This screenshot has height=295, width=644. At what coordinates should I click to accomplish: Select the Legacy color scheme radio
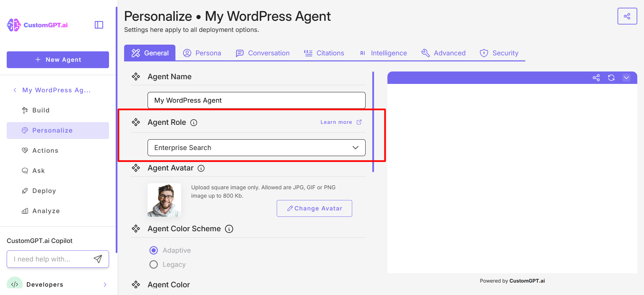coord(154,264)
